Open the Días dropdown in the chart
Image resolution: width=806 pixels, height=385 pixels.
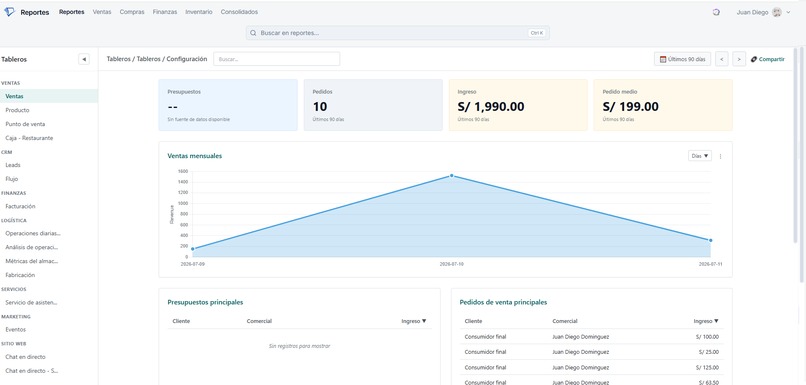tap(700, 156)
